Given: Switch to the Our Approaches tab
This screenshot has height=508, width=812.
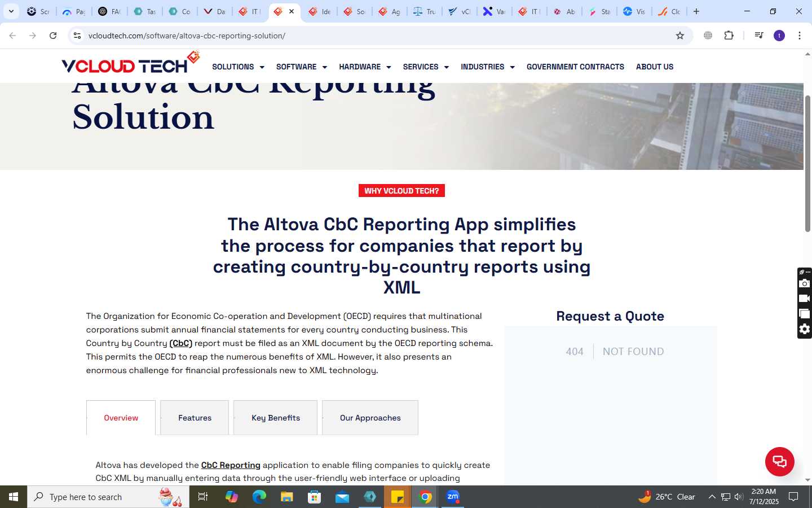Looking at the screenshot, I should tap(370, 418).
